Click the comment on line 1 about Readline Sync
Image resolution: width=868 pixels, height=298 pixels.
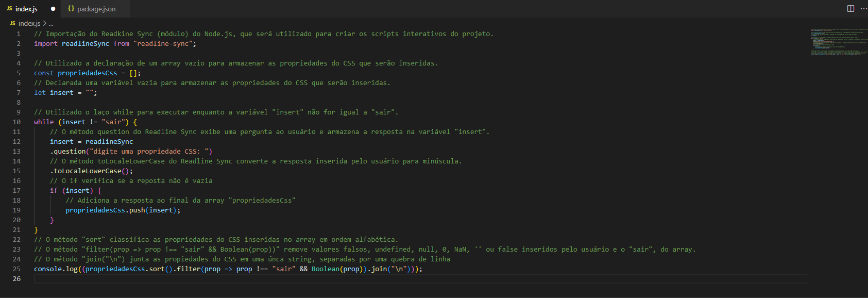264,34
